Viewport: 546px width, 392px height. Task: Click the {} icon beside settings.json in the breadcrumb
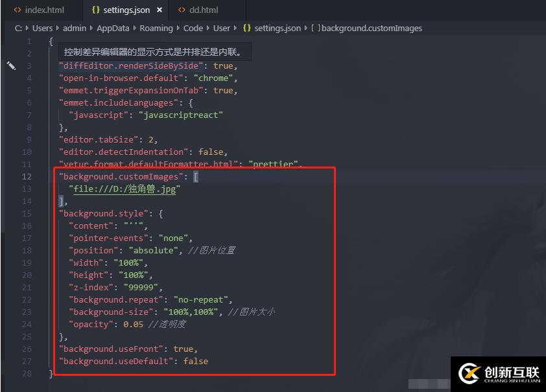[246, 28]
